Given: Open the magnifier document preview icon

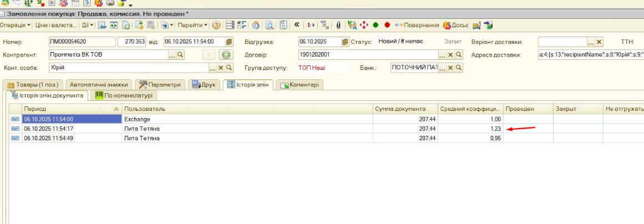Looking at the screenshot, I should pos(270,25).
